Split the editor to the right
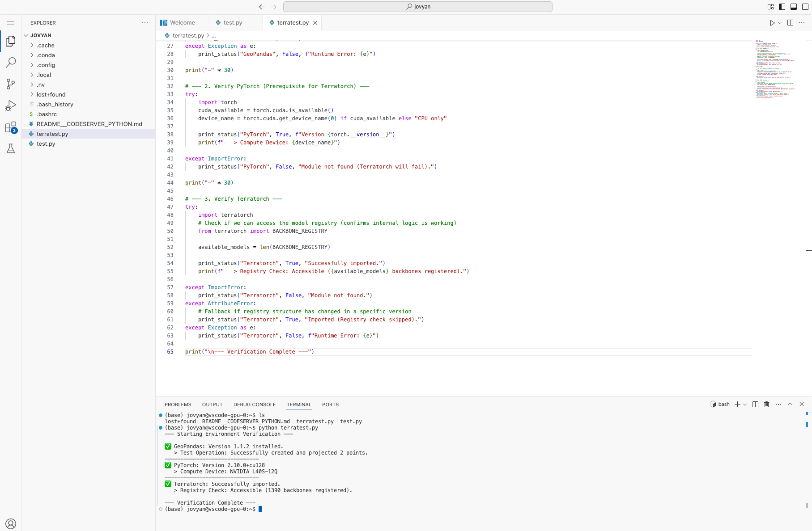This screenshot has width=812, height=531. 791,23
